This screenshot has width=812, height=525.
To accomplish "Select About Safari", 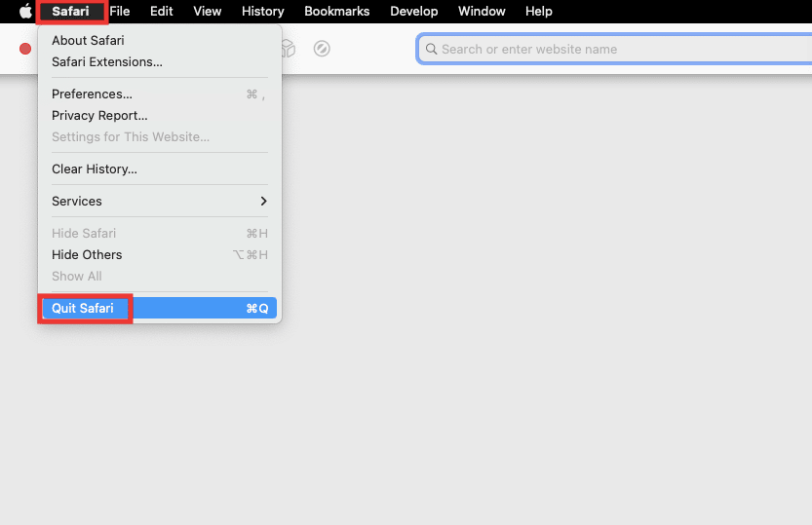I will (x=160, y=40).
